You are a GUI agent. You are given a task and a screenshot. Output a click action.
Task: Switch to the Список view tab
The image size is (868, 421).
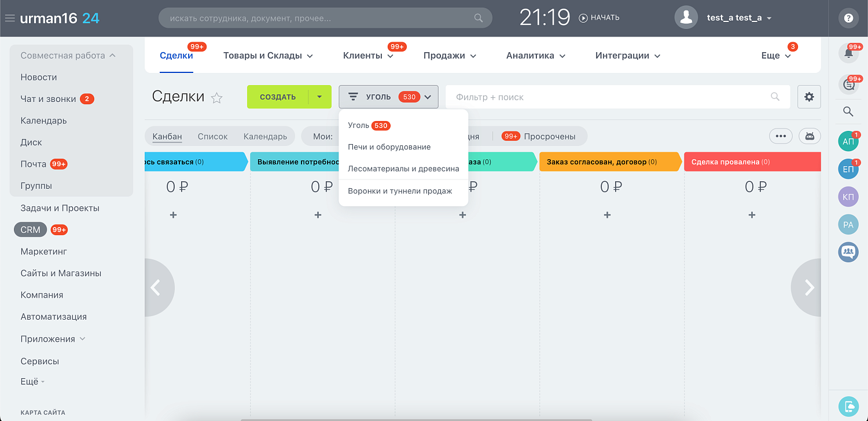[x=212, y=136]
